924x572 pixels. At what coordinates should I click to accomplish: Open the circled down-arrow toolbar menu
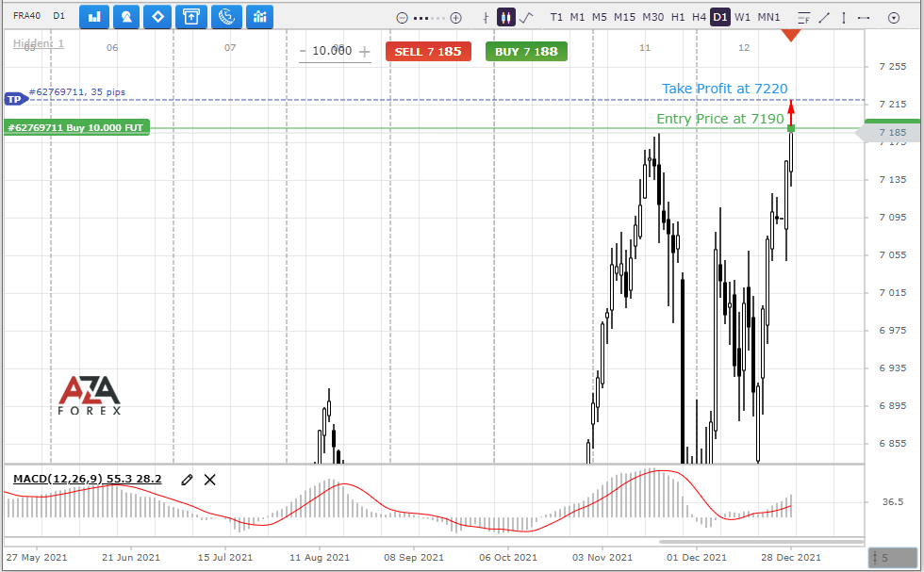coord(894,18)
